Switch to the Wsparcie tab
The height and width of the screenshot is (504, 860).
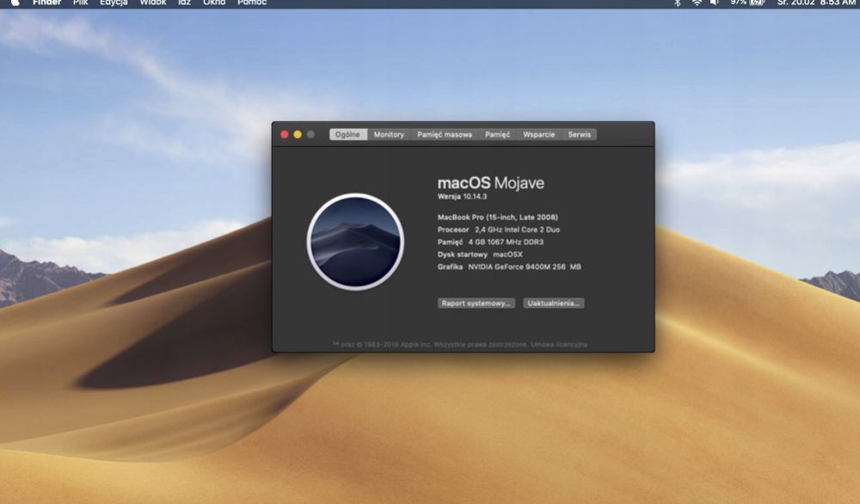coord(538,134)
